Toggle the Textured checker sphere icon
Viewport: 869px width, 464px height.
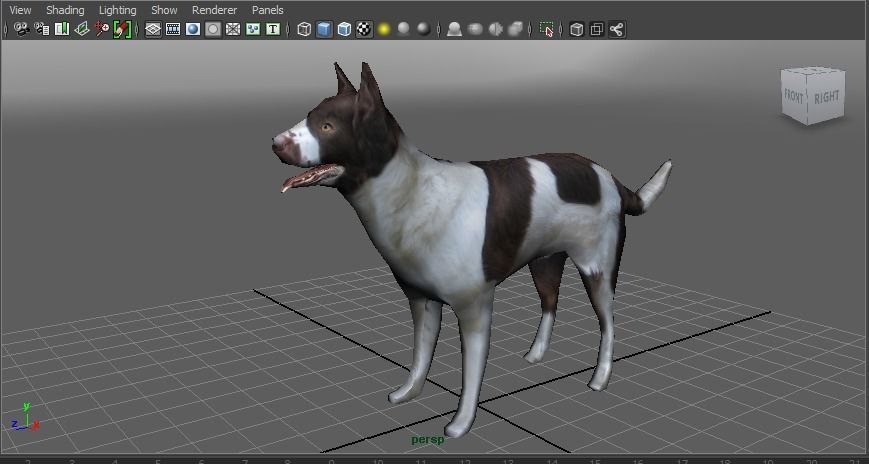tap(364, 29)
